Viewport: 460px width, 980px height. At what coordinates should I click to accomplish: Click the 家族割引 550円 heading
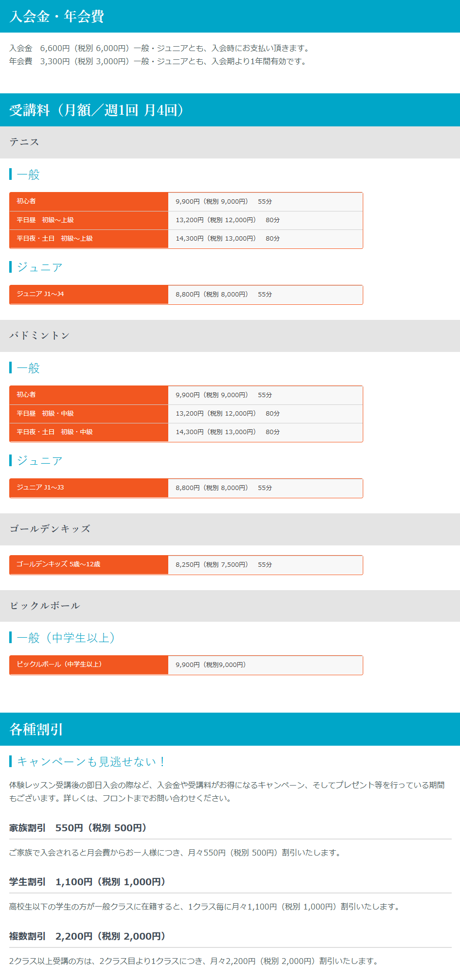[78, 828]
